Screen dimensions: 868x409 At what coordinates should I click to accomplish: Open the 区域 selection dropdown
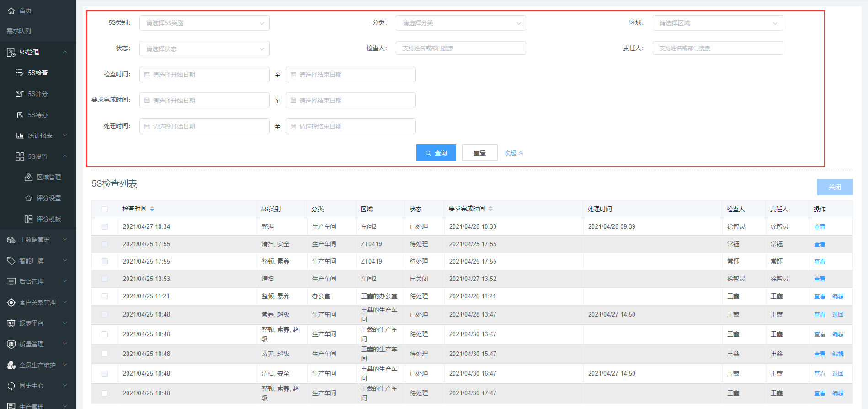pos(717,23)
